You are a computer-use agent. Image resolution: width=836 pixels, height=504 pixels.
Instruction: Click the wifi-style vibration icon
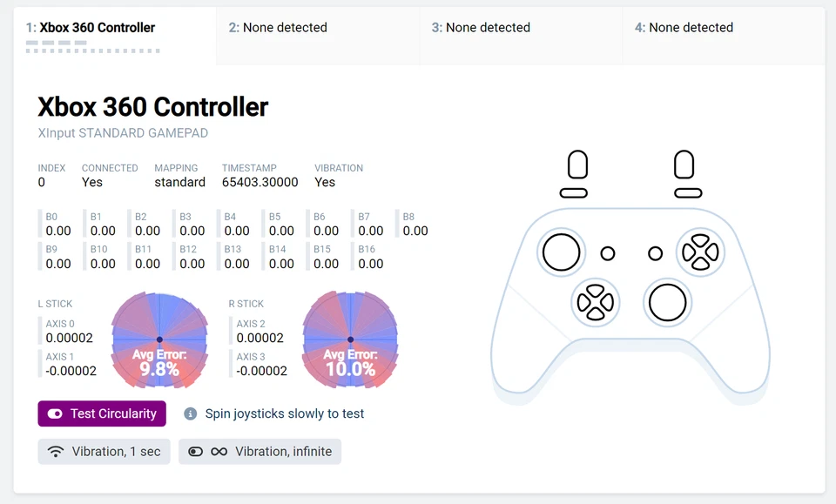pyautogui.click(x=56, y=451)
